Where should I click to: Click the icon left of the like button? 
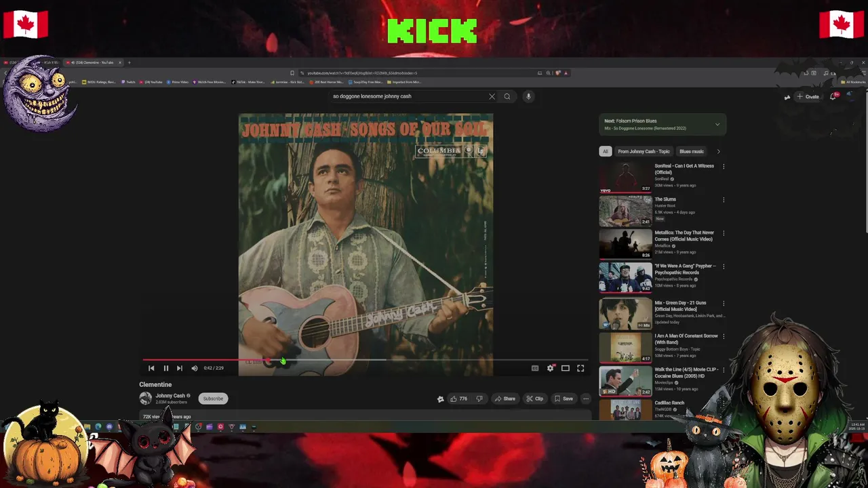(440, 399)
